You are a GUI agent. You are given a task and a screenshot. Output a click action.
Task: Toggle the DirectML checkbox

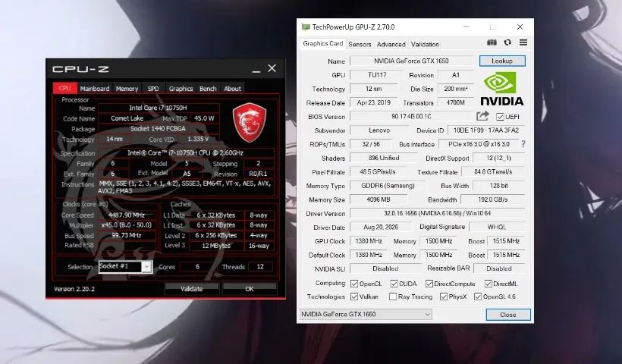(488, 284)
